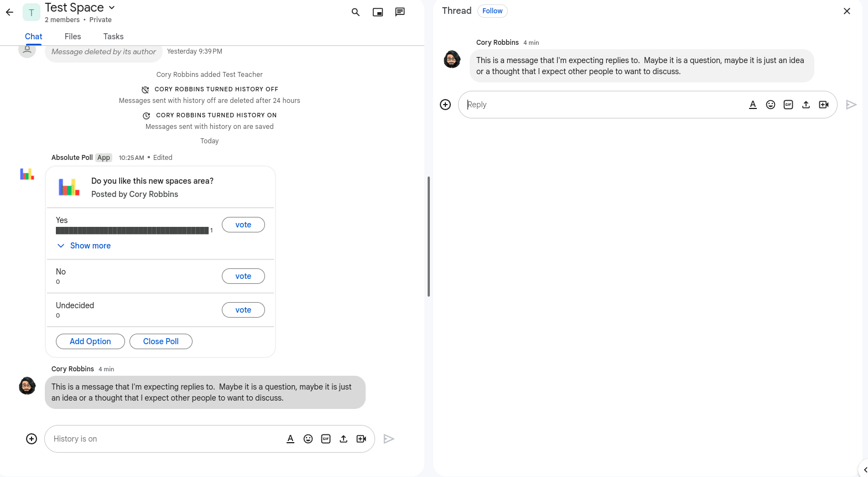
Task: Click the plus icon beside History is on field
Action: (32, 439)
